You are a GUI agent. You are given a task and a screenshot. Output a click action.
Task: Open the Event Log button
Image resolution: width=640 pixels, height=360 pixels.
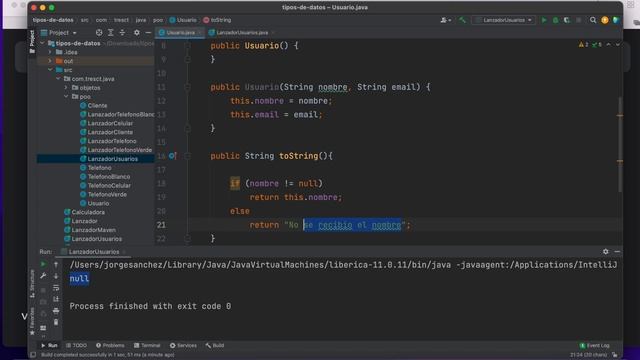pos(595,346)
